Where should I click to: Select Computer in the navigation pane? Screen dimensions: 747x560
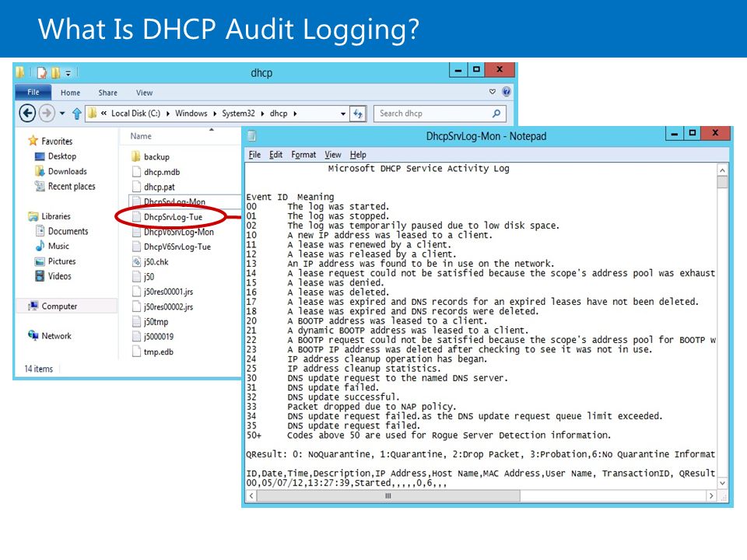coord(59,306)
